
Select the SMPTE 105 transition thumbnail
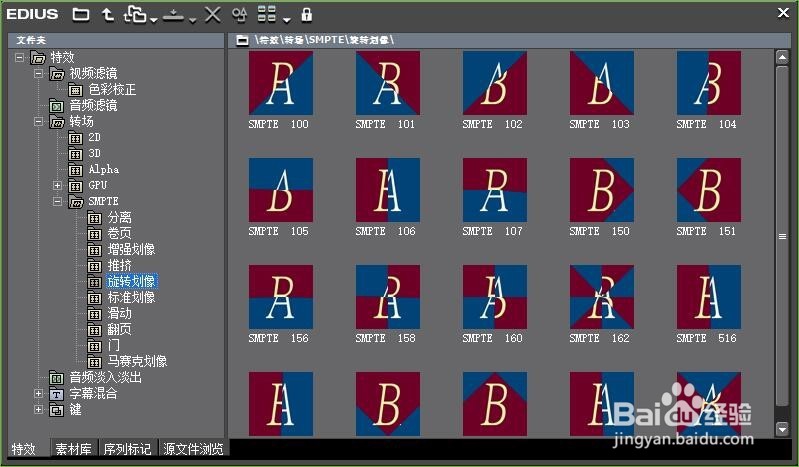pyautogui.click(x=280, y=190)
